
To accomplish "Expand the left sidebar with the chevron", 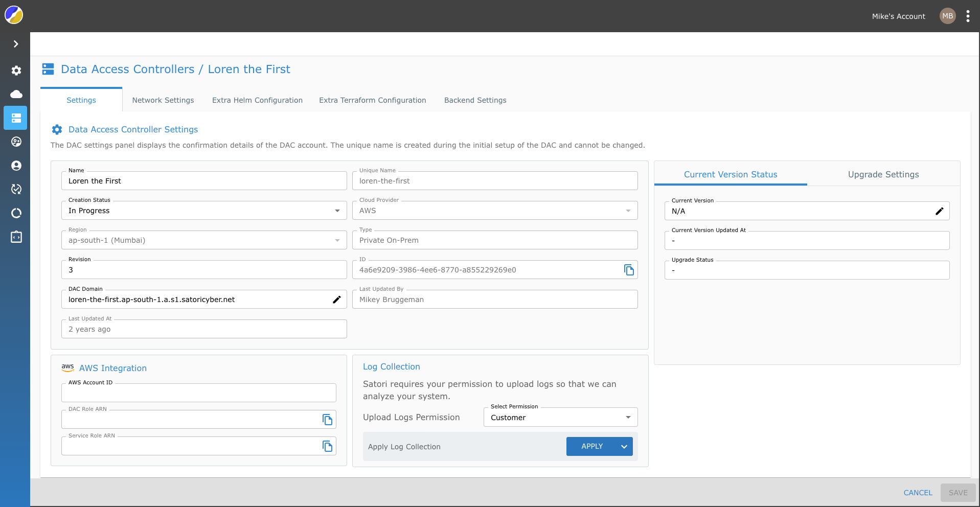I will 16,44.
